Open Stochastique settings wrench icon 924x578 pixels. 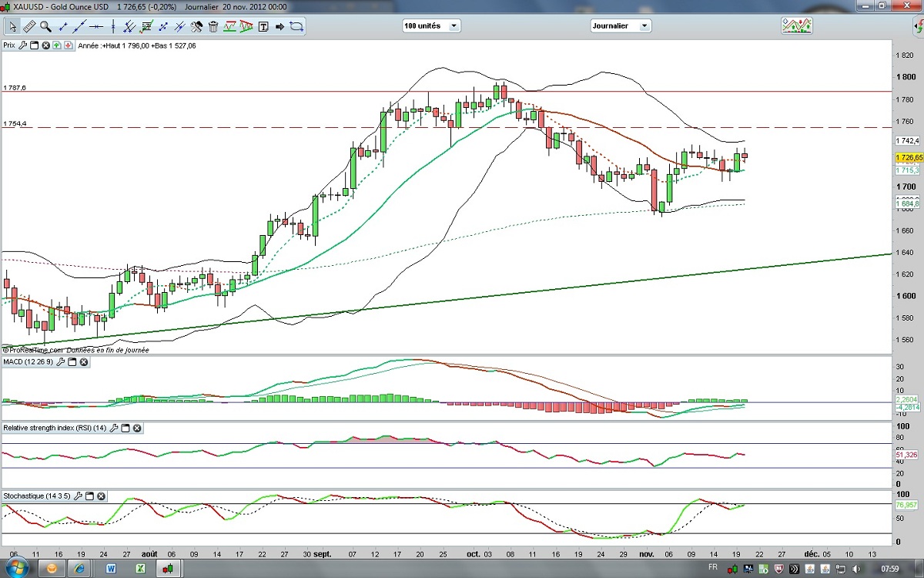pyautogui.click(x=77, y=496)
